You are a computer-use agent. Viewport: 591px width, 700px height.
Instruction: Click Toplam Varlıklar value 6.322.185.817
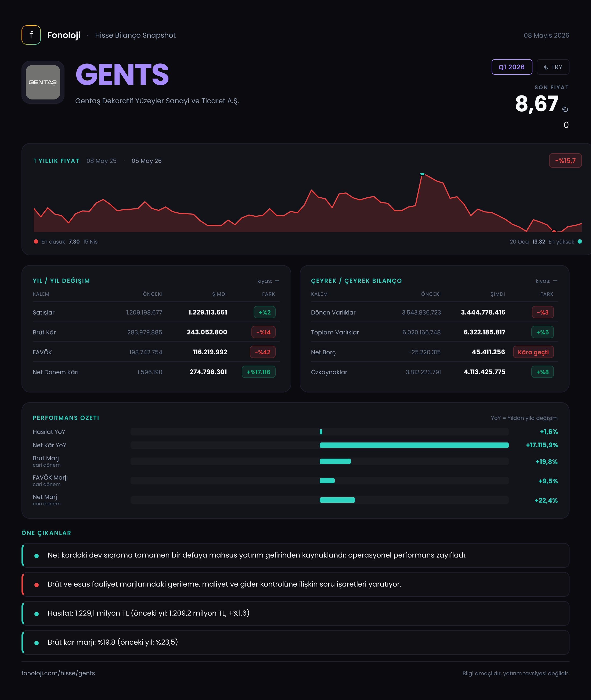point(484,332)
